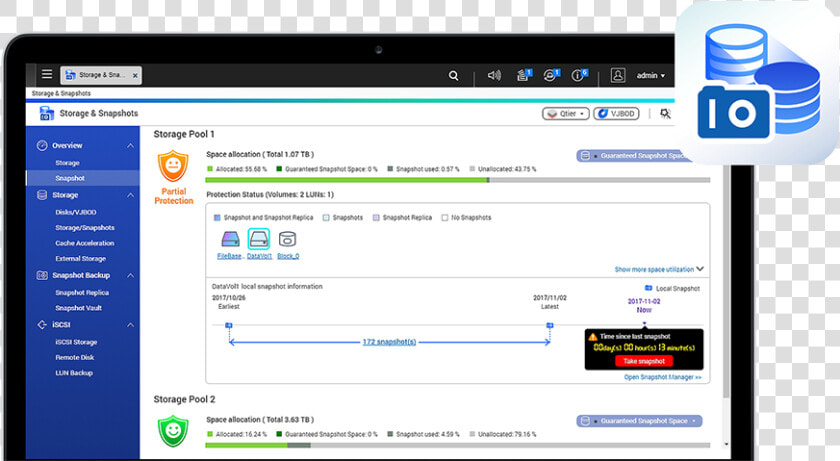The width and height of the screenshot is (840, 461).
Task: Click the volume speaker icon
Action: point(494,75)
